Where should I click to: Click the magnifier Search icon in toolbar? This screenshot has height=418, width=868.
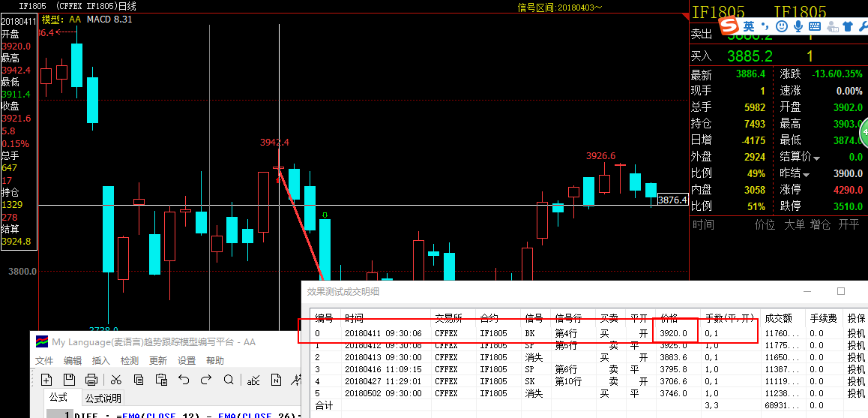[x=229, y=380]
